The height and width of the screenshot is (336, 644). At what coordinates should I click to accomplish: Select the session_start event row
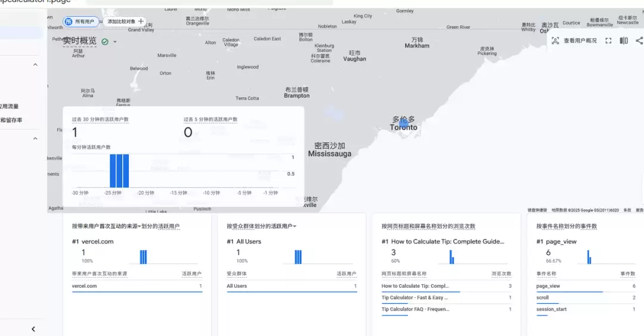pos(586,309)
